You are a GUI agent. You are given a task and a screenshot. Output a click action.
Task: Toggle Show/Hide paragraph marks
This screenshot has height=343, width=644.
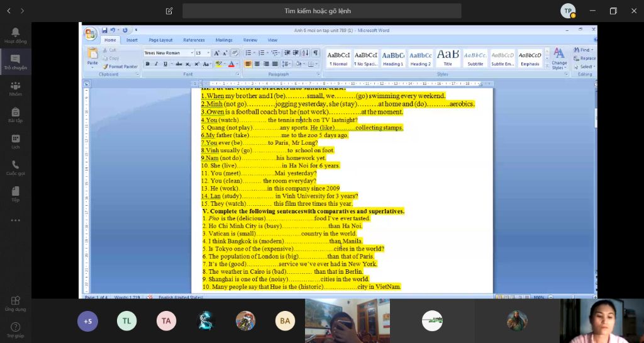click(316, 53)
